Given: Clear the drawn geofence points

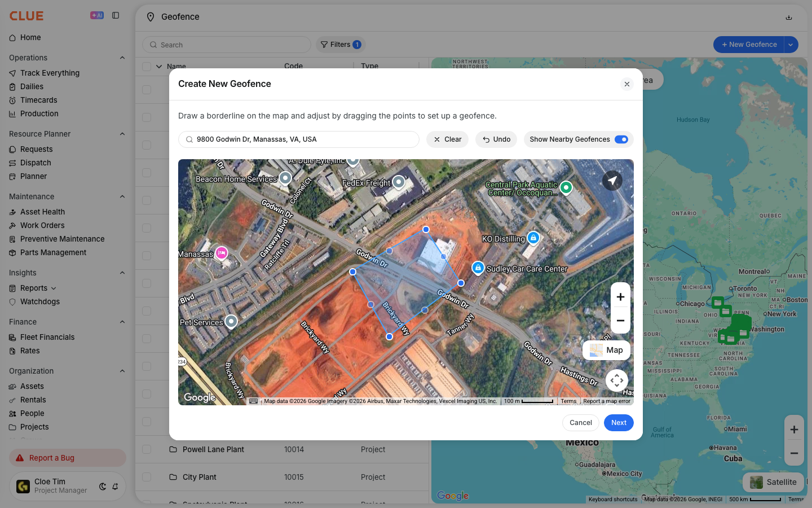Looking at the screenshot, I should pos(447,139).
